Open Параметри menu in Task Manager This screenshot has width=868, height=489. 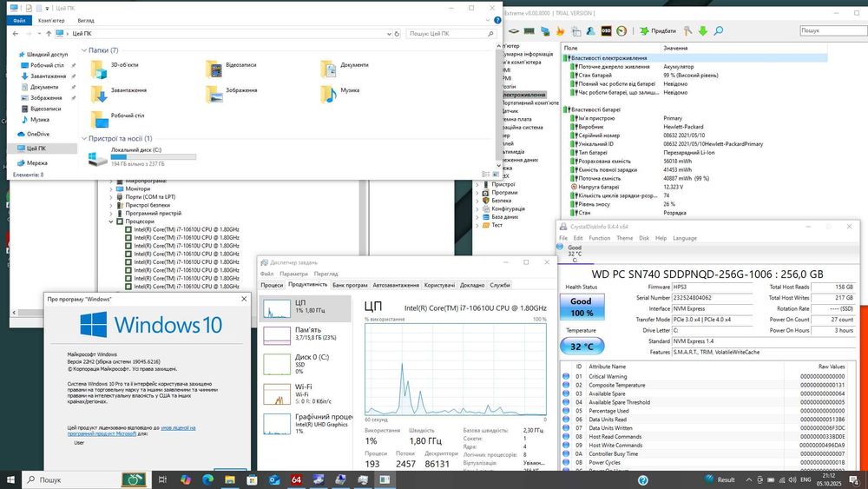[293, 274]
